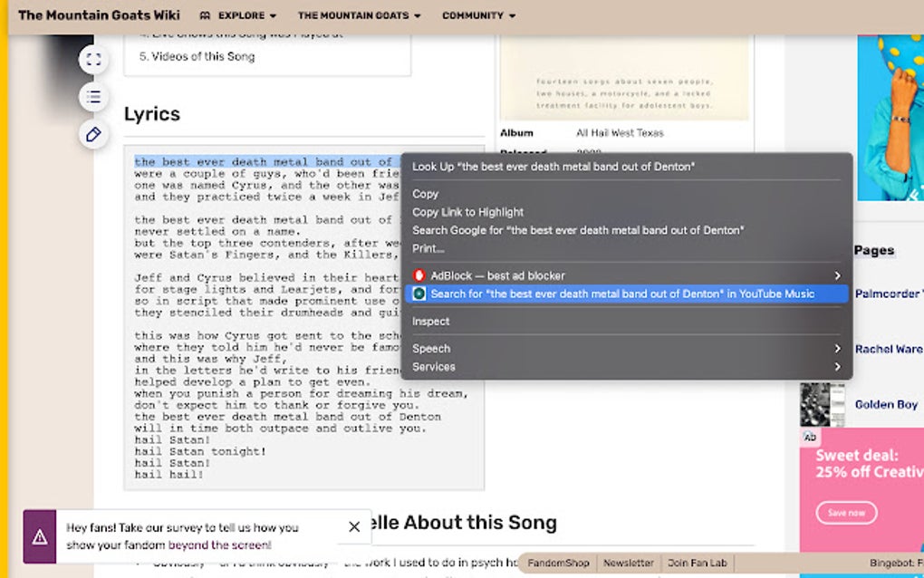Open the Palmcorder link under Pages
924x578 pixels.
pyautogui.click(x=886, y=296)
